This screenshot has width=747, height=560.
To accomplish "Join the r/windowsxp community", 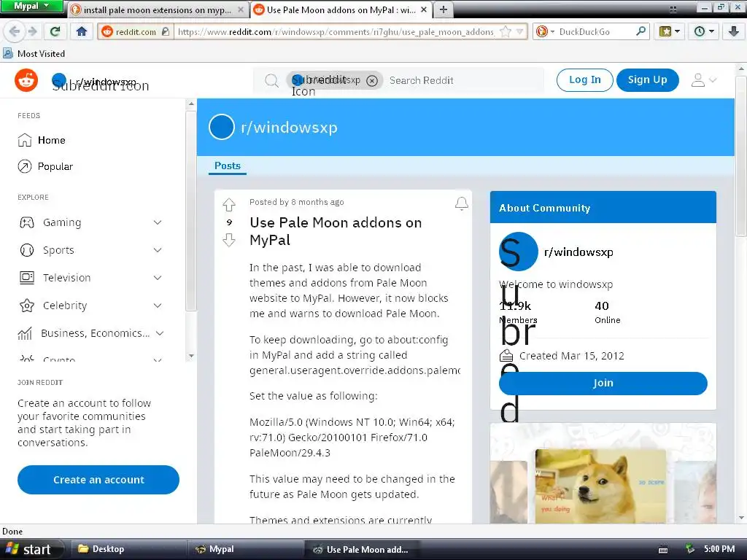I will [x=603, y=384].
